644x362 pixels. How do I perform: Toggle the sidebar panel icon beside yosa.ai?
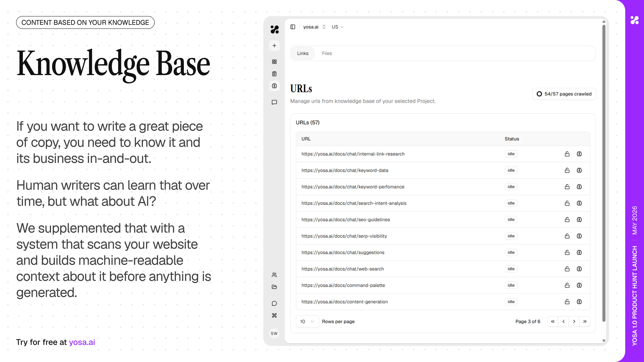(293, 27)
